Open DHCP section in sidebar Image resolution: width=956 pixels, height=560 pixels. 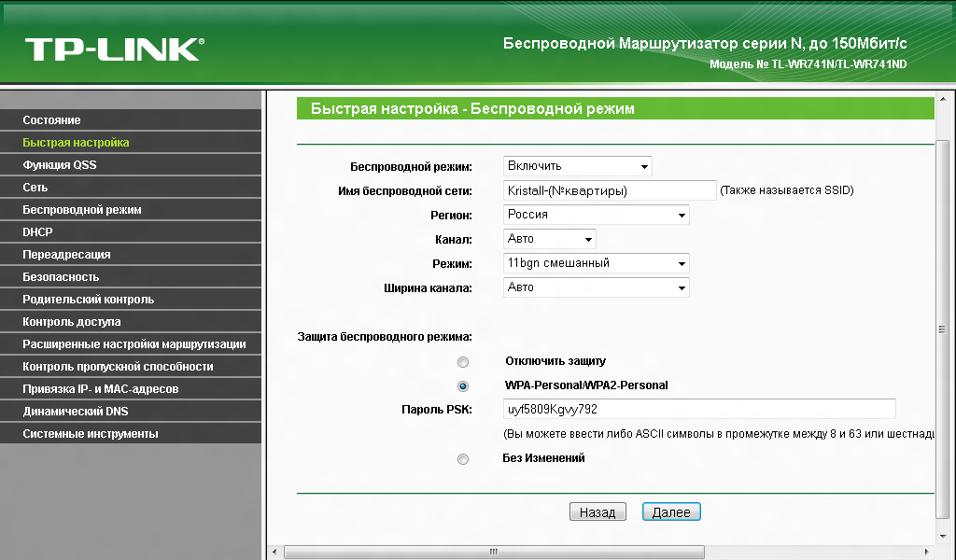coord(38,232)
